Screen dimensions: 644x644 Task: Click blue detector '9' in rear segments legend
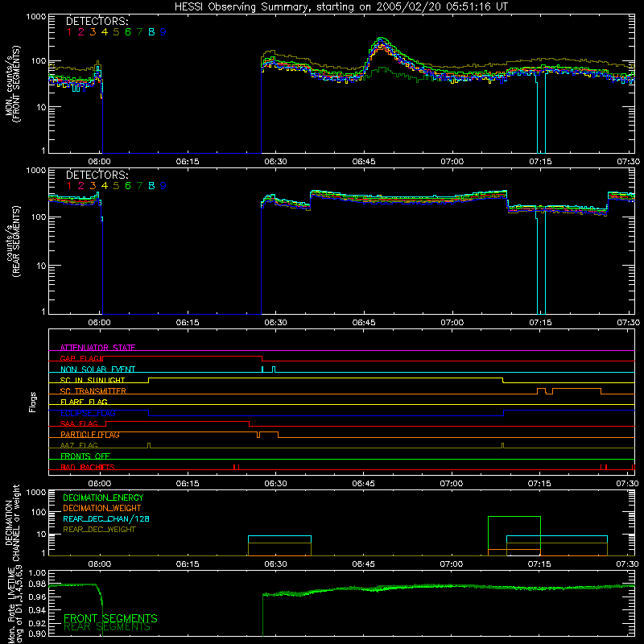(163, 186)
